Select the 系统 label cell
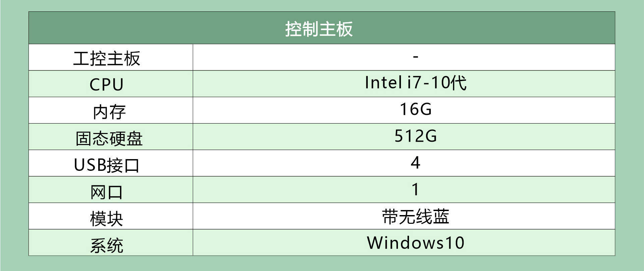 click(107, 245)
